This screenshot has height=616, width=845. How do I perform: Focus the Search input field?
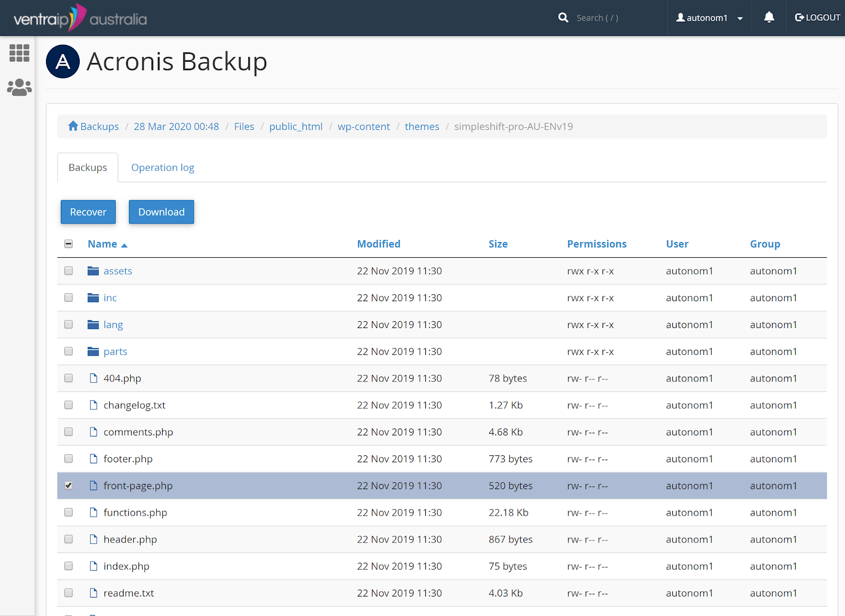pos(615,18)
